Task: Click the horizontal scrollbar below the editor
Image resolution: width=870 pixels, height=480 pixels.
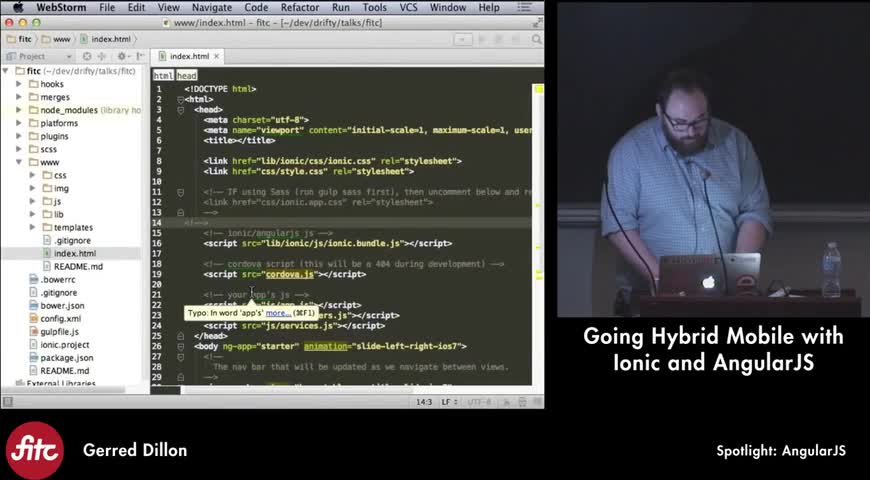Action: 297,390
